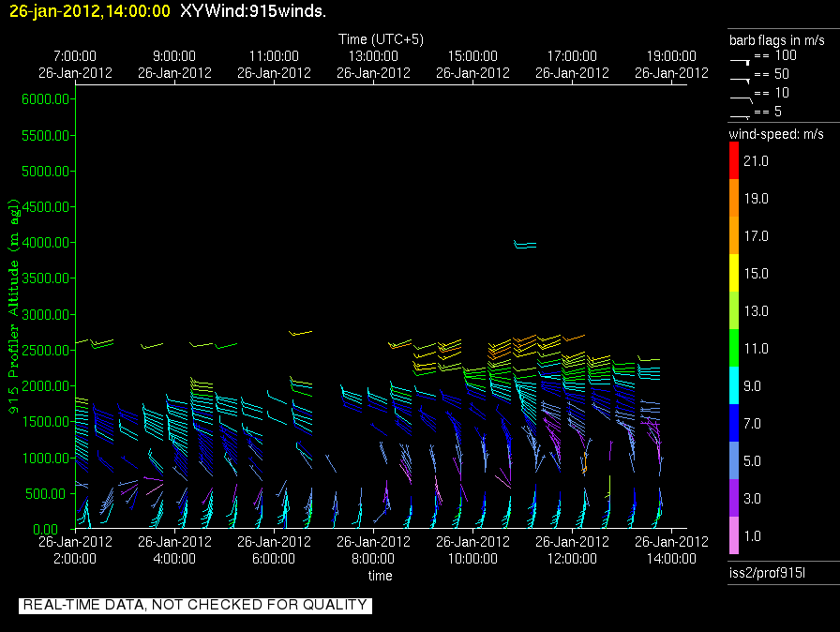Select the isolated cyan wind barb near 4000 m
Screen dimensions: 840x632
(x=525, y=245)
